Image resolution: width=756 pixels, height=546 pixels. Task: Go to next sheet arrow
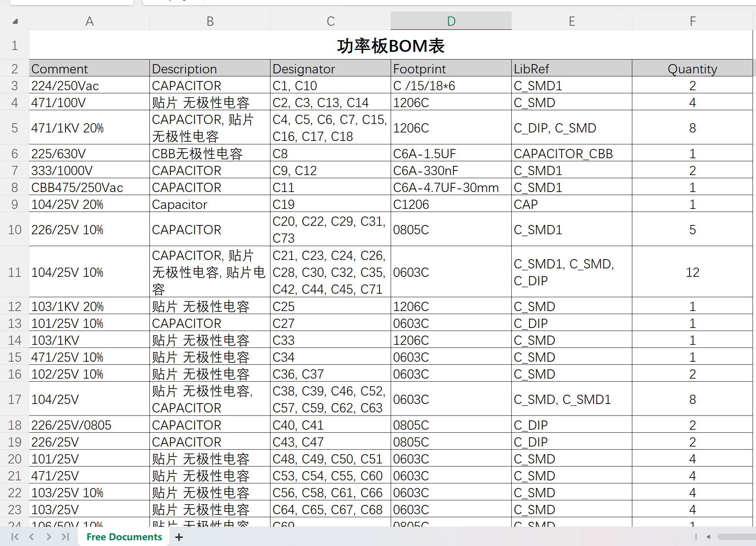48,537
